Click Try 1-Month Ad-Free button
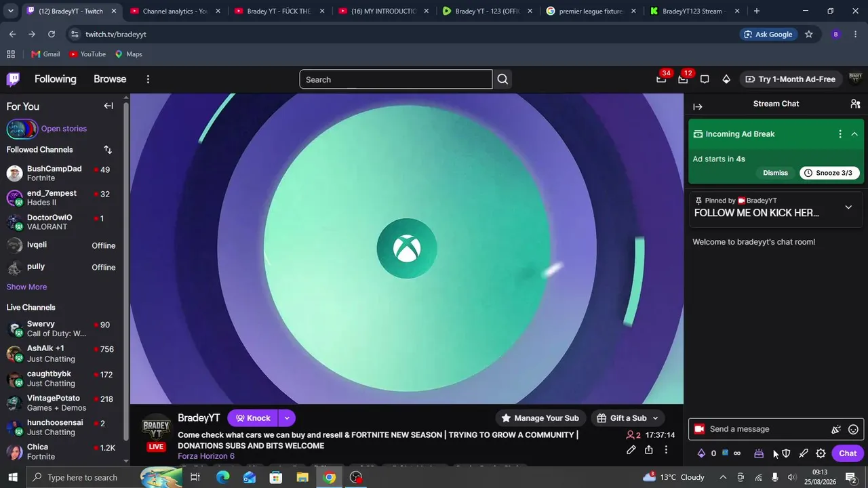 click(x=790, y=79)
